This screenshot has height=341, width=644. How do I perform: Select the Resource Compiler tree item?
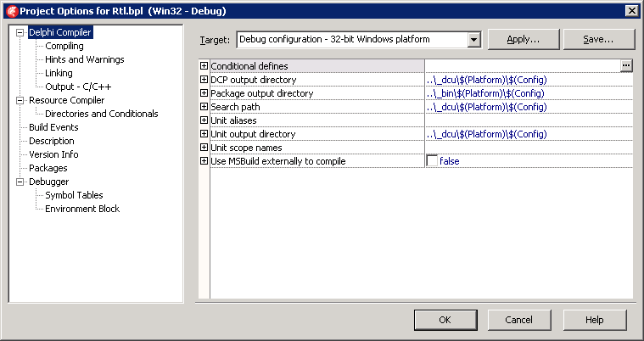point(66,100)
